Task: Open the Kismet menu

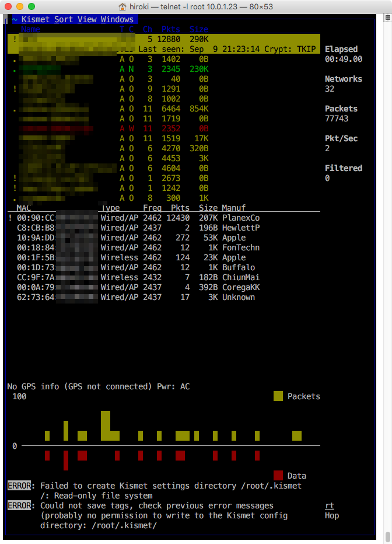Action: 36,19
